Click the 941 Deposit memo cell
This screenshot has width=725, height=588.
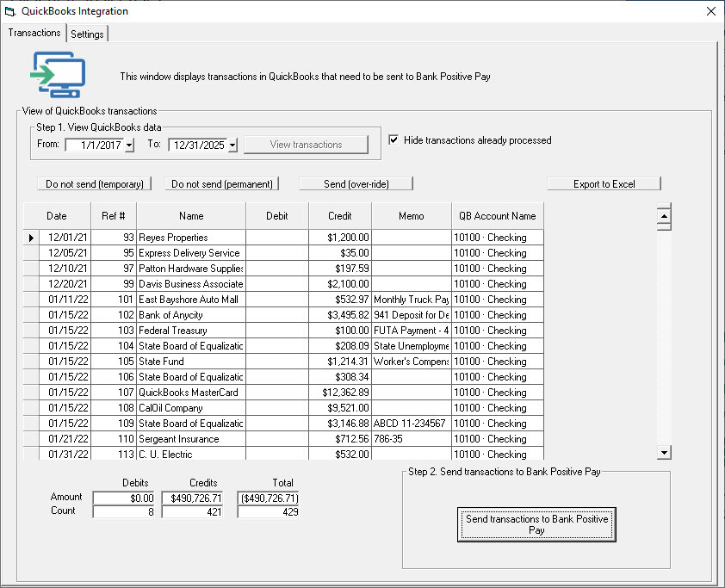click(x=411, y=315)
